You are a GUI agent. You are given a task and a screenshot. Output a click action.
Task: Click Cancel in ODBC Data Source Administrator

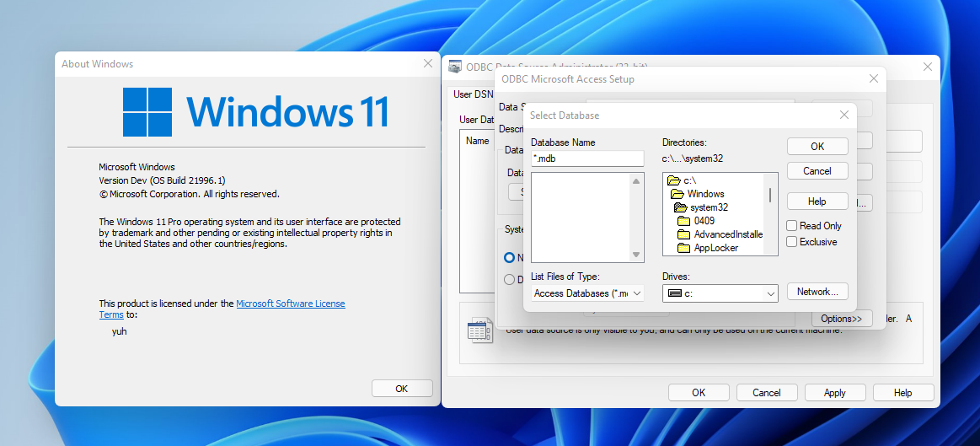pos(767,393)
